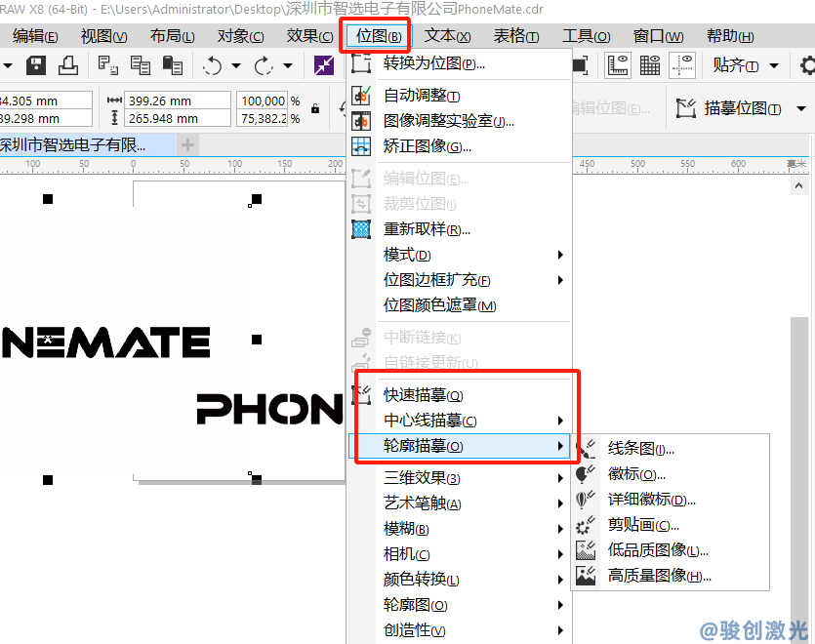
Task: Click the Line Art trace icon
Action: click(x=586, y=449)
